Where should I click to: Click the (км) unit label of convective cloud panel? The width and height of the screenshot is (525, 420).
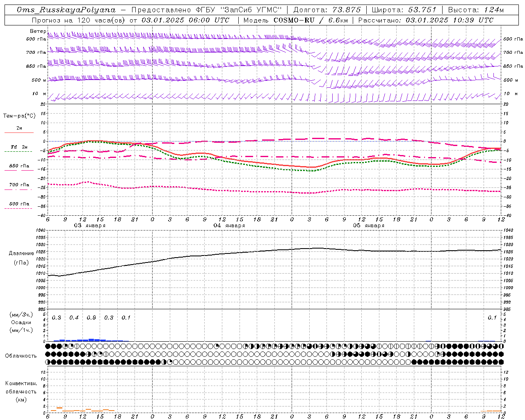point(21,399)
